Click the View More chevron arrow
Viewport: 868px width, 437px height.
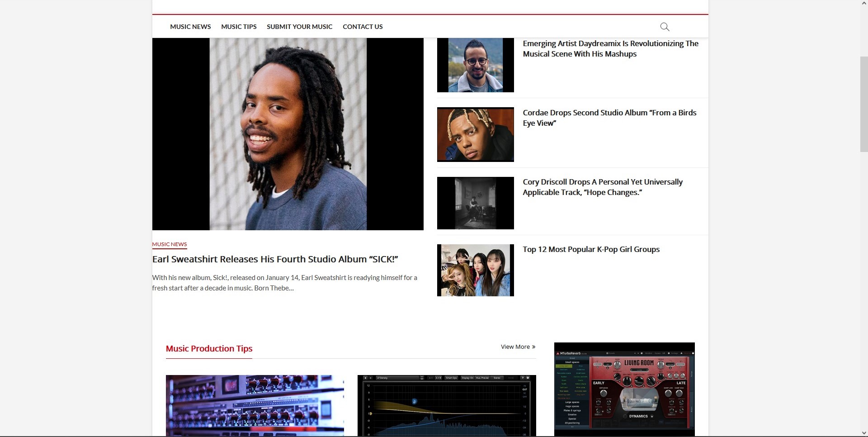[533, 347]
